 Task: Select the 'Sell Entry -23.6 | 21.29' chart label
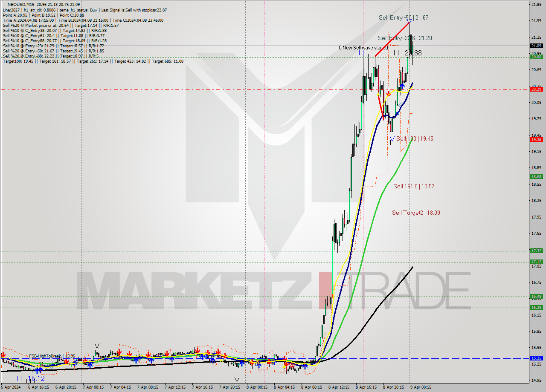pyautogui.click(x=405, y=38)
